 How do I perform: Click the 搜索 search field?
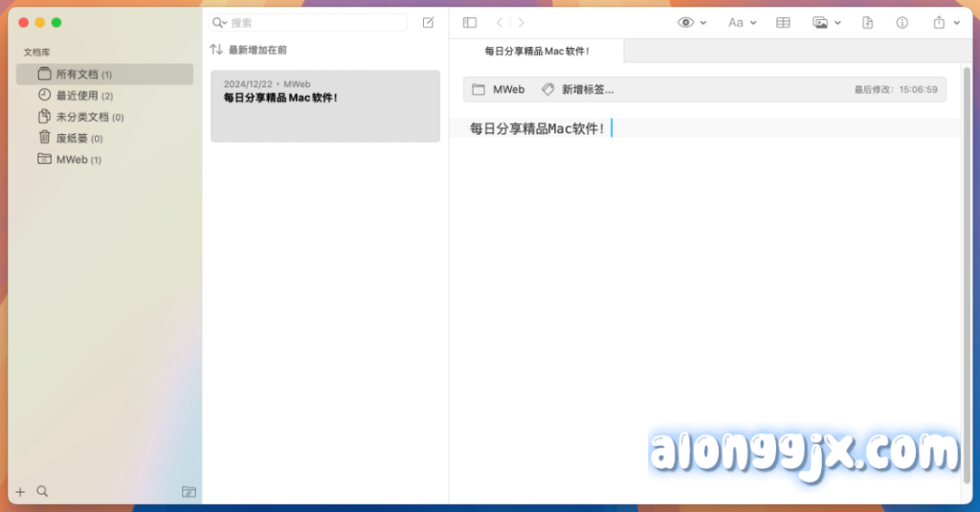click(x=316, y=22)
